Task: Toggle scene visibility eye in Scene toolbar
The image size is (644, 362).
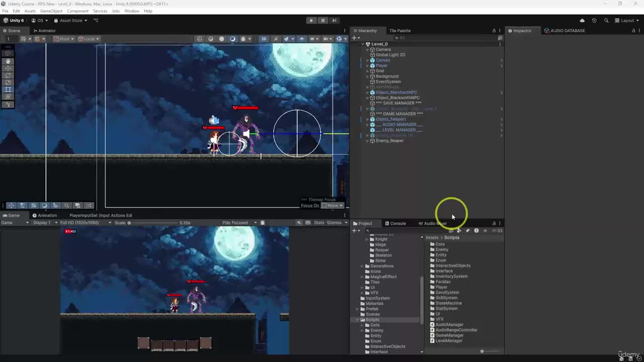Action: 302,39
